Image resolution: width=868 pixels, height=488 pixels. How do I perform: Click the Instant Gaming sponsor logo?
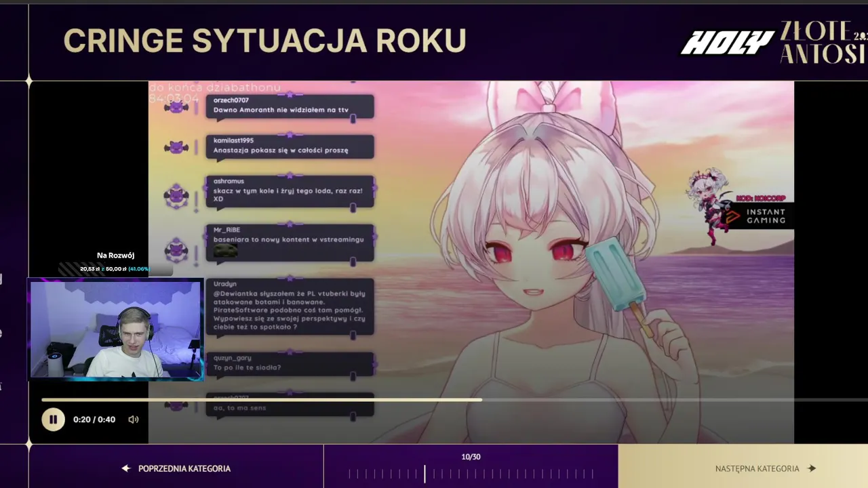pyautogui.click(x=756, y=216)
